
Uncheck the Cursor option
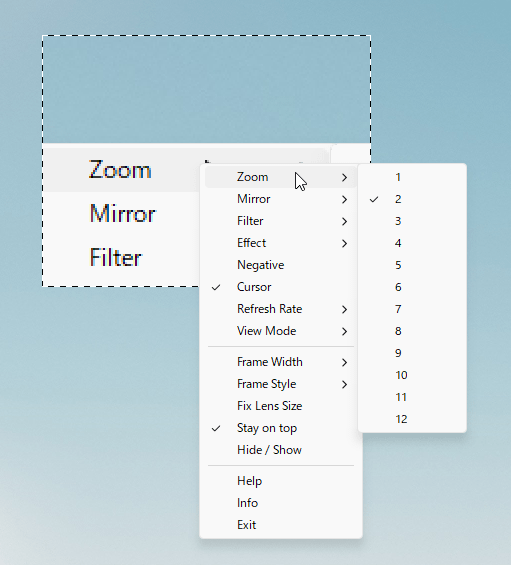[281, 287]
